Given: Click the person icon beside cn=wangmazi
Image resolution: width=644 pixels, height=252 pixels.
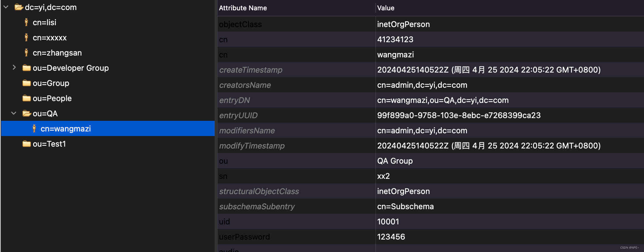Looking at the screenshot, I should (x=34, y=128).
